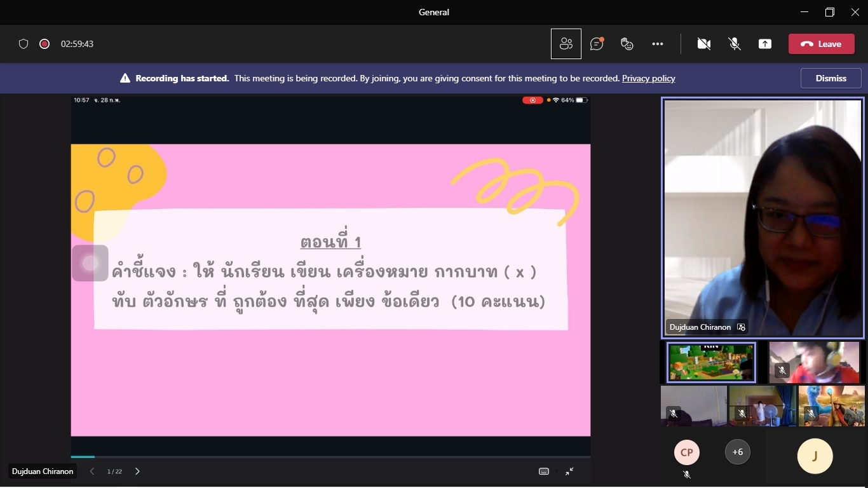
Task: Click the shield security icon
Action: (24, 44)
